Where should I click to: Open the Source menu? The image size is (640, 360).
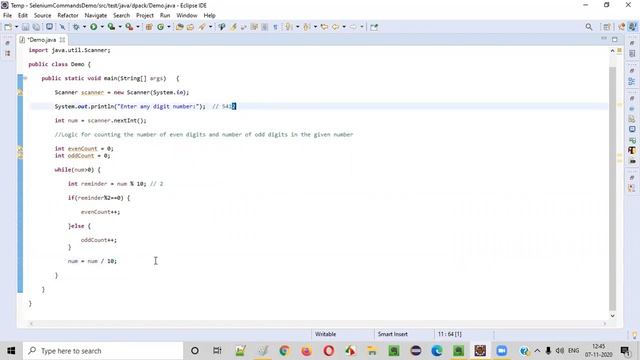point(42,16)
